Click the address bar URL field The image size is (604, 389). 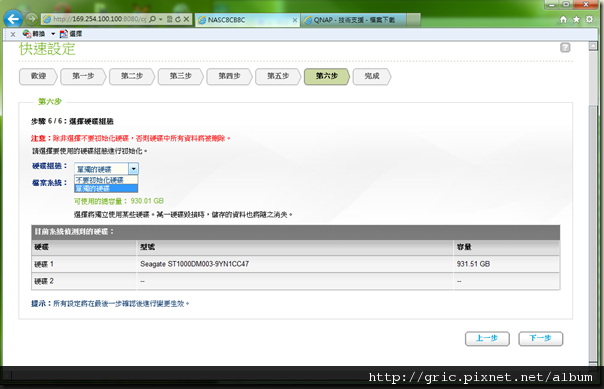99,19
